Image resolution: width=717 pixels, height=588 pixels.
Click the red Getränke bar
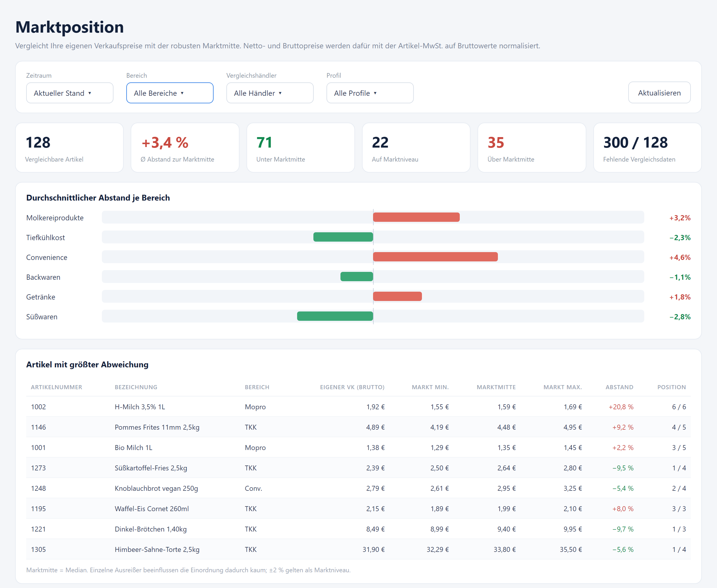[397, 296]
